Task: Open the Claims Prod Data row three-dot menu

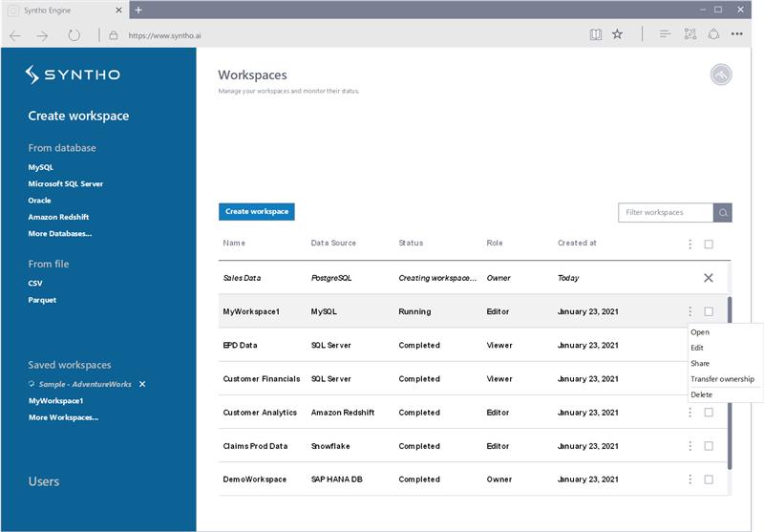Action: 690,446
